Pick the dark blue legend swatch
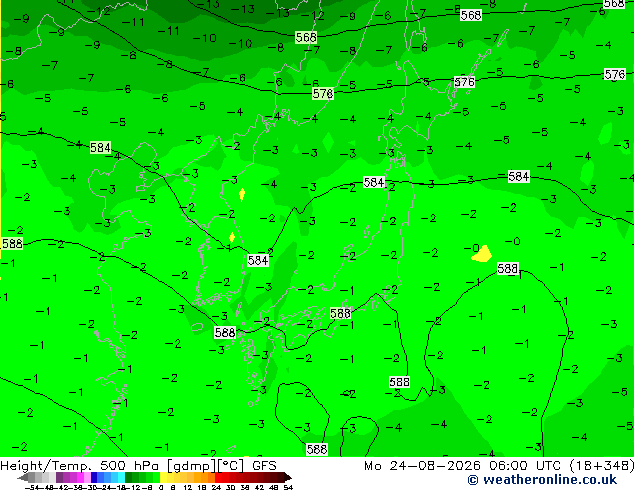634x490 pixels. pos(94,477)
